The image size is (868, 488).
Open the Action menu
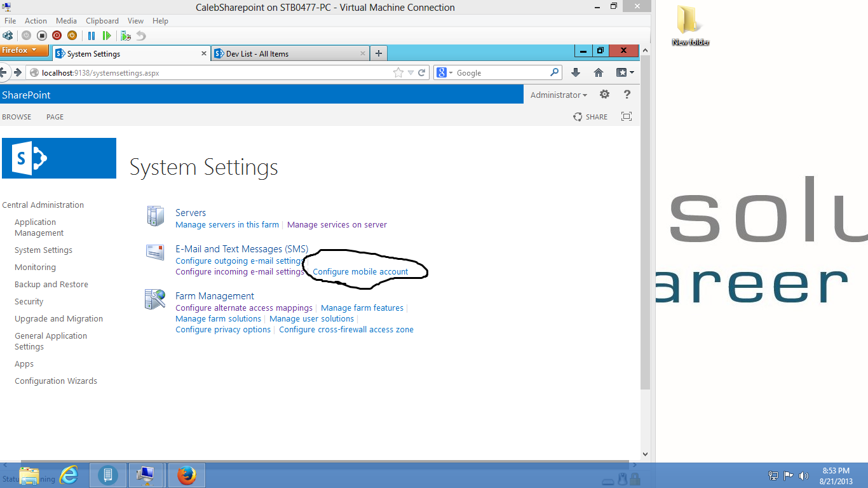point(36,21)
